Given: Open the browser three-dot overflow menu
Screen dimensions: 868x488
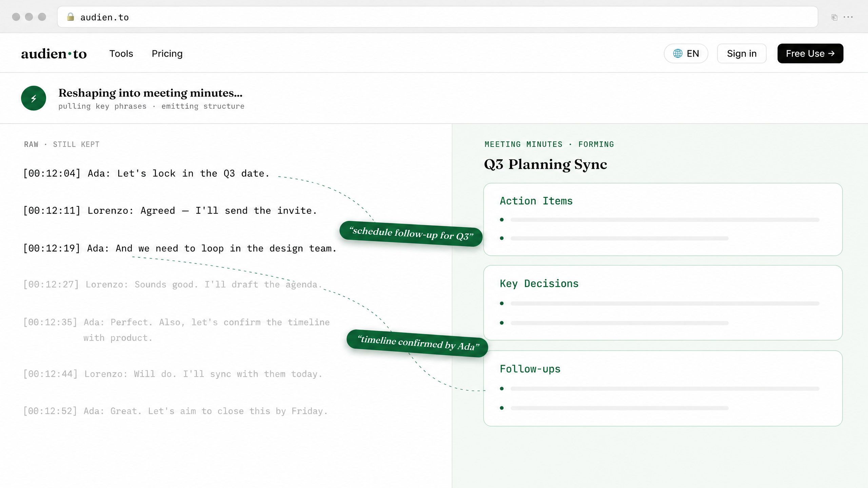Looking at the screenshot, I should [848, 17].
